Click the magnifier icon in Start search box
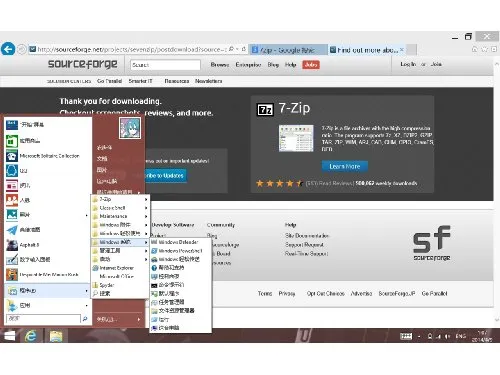This screenshot has height=375, width=500. (x=85, y=319)
